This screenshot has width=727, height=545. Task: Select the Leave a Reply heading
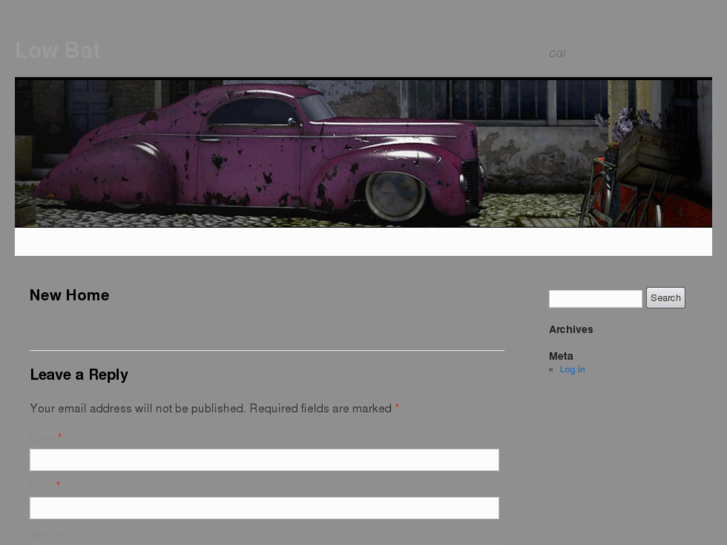[x=79, y=375]
